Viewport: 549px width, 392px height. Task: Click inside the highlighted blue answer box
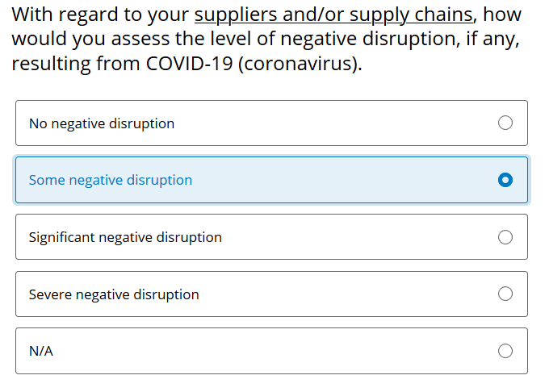[x=272, y=180]
